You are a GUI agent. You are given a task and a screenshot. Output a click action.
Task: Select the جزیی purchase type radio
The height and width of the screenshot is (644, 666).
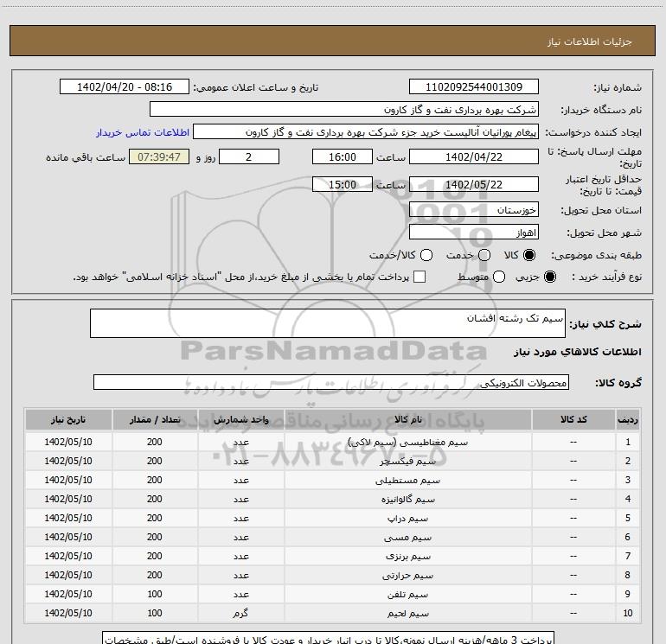tap(550, 277)
